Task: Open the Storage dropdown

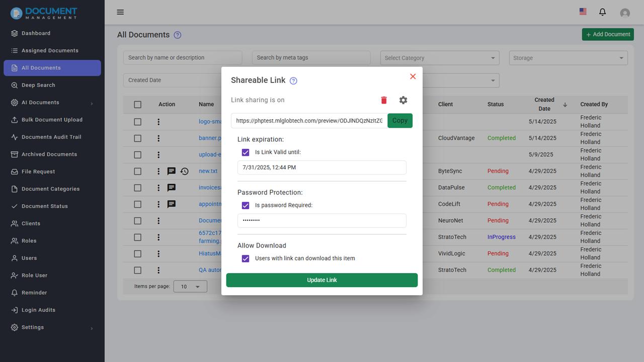Action: point(569,58)
